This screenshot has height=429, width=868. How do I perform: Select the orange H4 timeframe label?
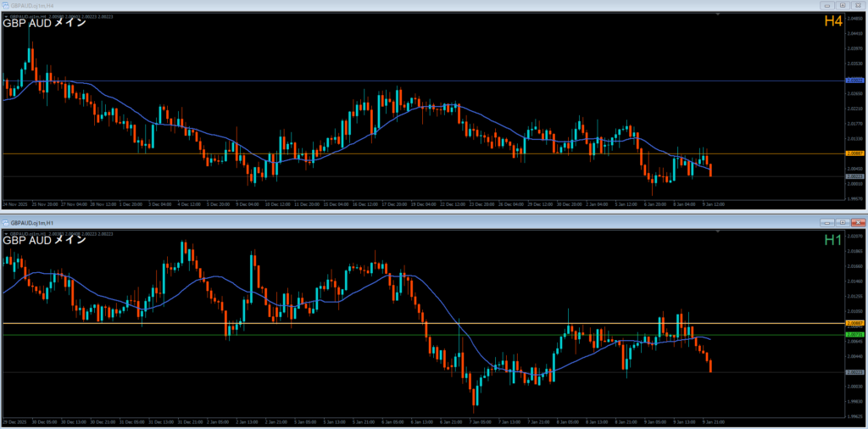point(833,23)
